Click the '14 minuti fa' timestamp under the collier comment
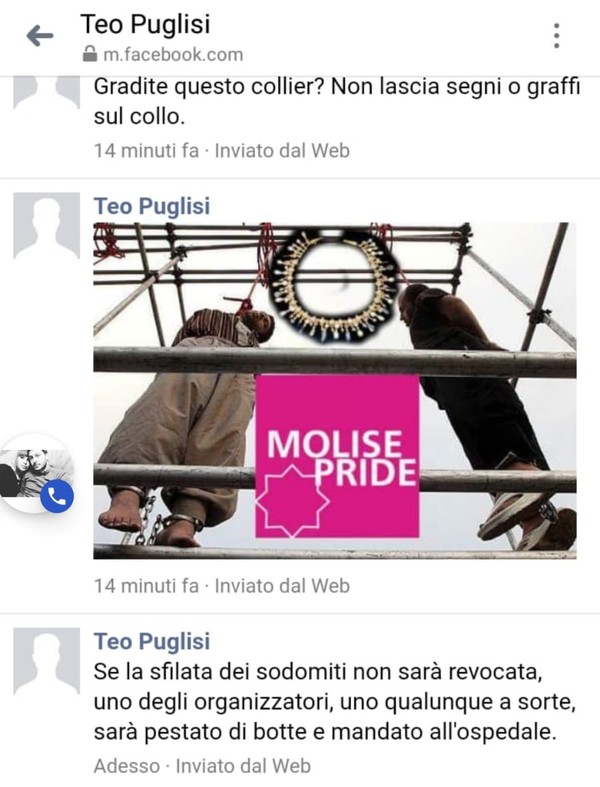 tap(147, 151)
